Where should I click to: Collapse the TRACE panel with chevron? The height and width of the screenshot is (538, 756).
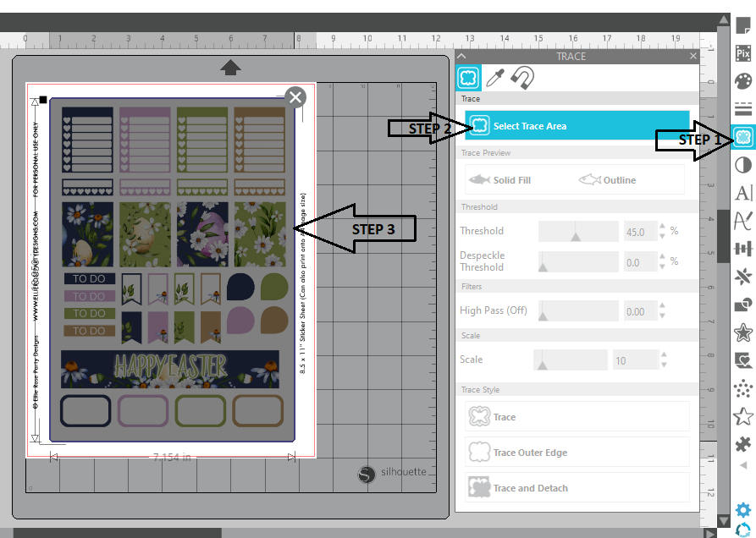click(461, 57)
